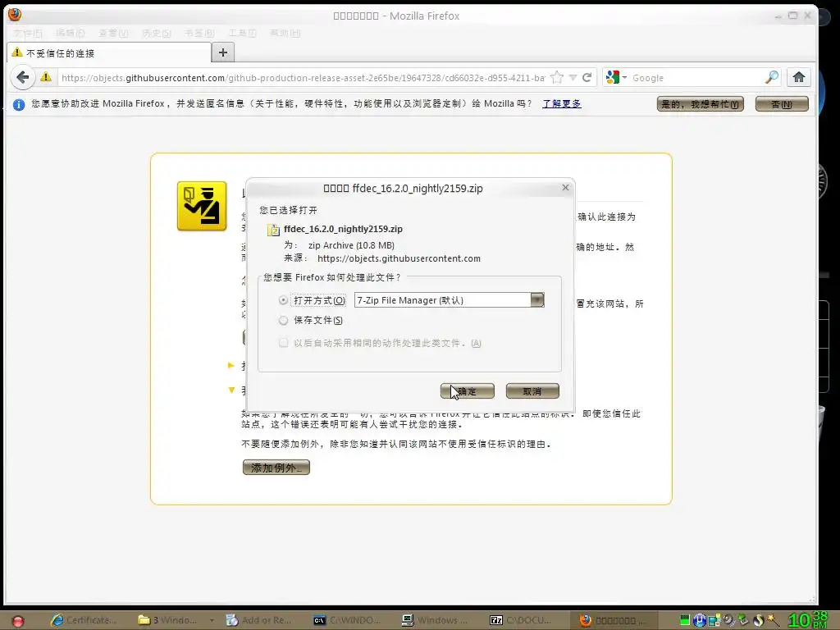Open the 编辑 menu
Viewport: 840px width, 630px height.
click(x=71, y=33)
